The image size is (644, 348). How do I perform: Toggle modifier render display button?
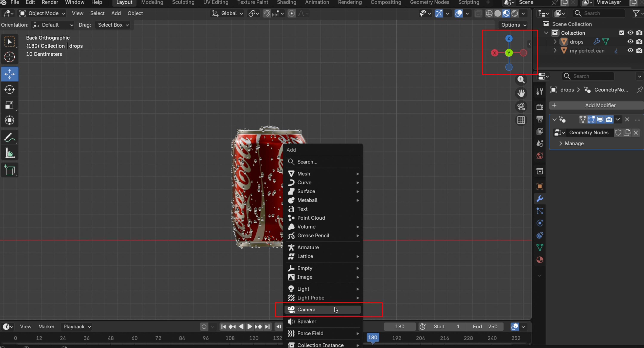609,120
